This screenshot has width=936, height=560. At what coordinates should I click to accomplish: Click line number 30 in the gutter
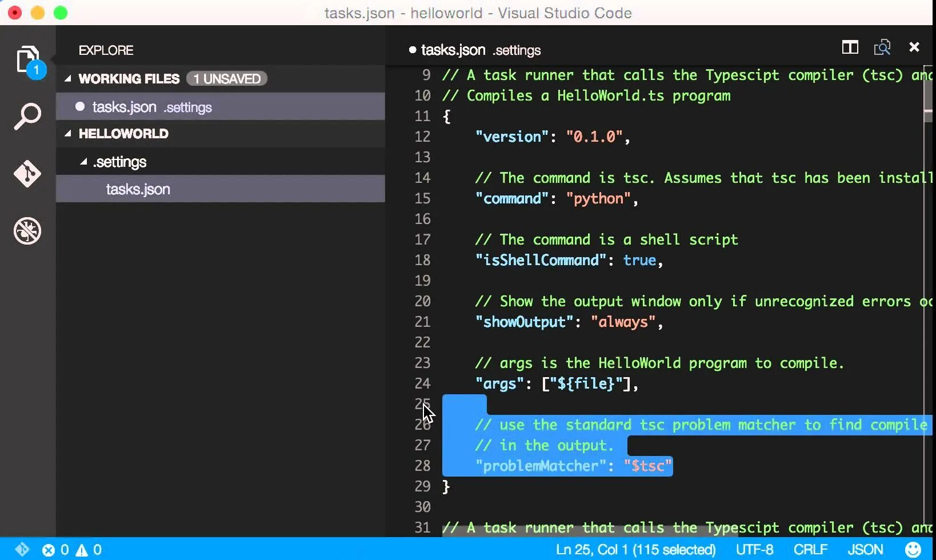point(422,507)
